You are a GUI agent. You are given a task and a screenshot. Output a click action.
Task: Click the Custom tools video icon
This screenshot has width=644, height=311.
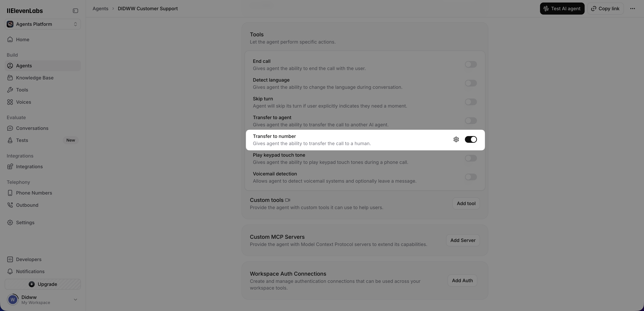click(x=288, y=200)
